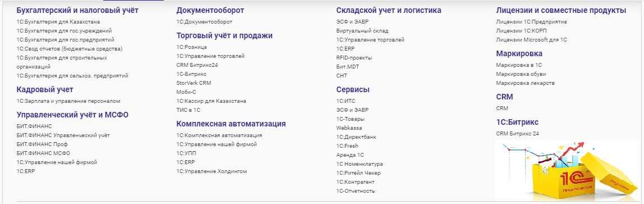Go to StorVerk CRM
644x204 pixels.
pyautogui.click(x=194, y=83)
